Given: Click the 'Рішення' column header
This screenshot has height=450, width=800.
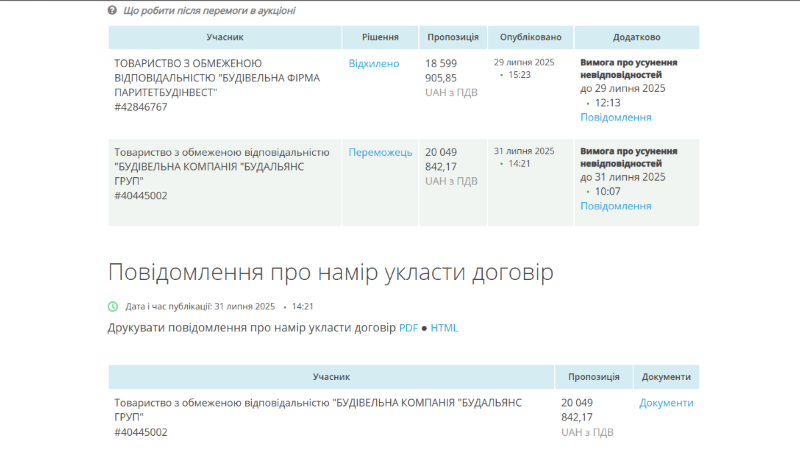Looking at the screenshot, I should tap(378, 37).
